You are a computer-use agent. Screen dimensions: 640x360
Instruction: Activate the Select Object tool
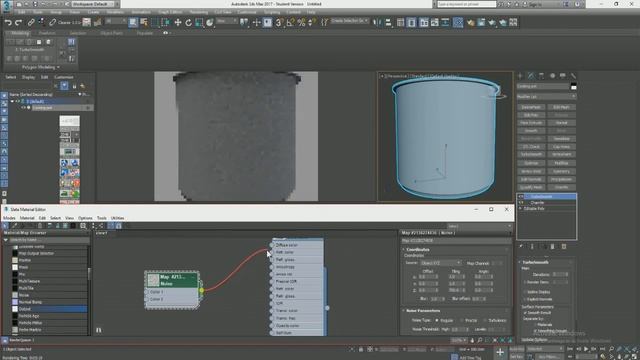coord(133,22)
